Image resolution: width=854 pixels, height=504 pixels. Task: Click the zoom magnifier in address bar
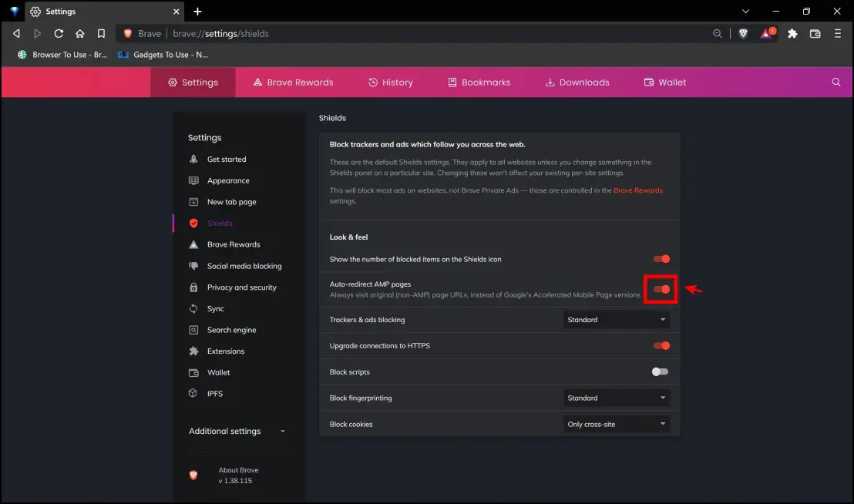[x=718, y=34]
